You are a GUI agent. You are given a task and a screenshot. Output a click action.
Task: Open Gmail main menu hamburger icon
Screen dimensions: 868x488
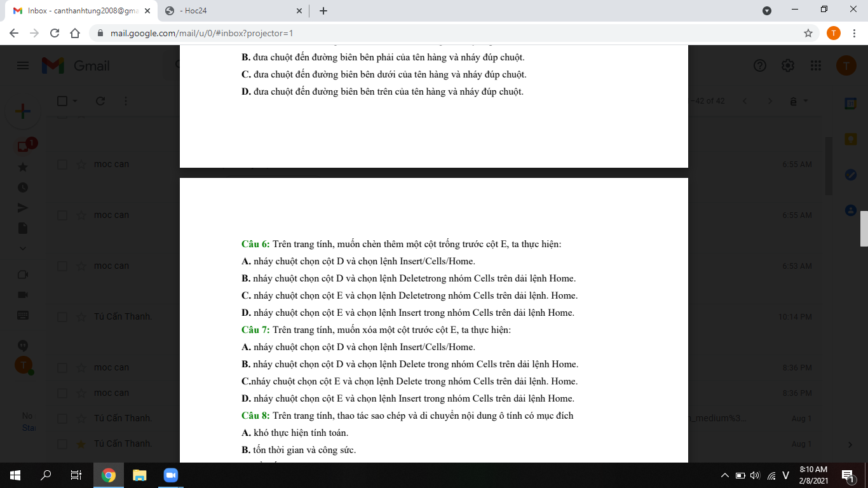click(x=23, y=65)
